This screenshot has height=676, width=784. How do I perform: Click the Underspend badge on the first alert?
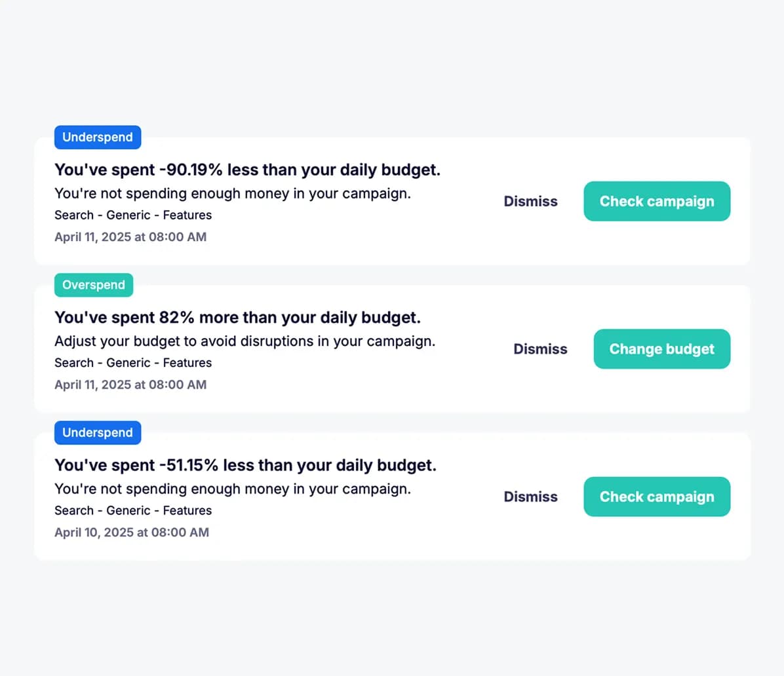pos(97,137)
